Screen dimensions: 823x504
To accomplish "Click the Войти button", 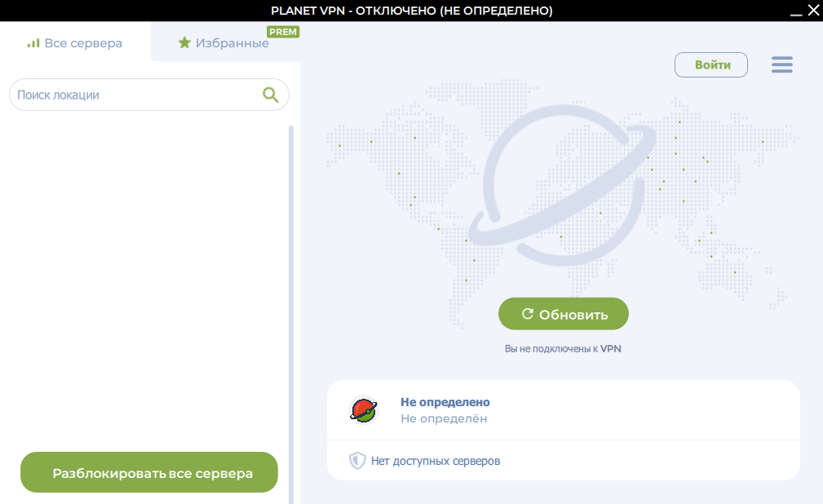I will (x=711, y=64).
